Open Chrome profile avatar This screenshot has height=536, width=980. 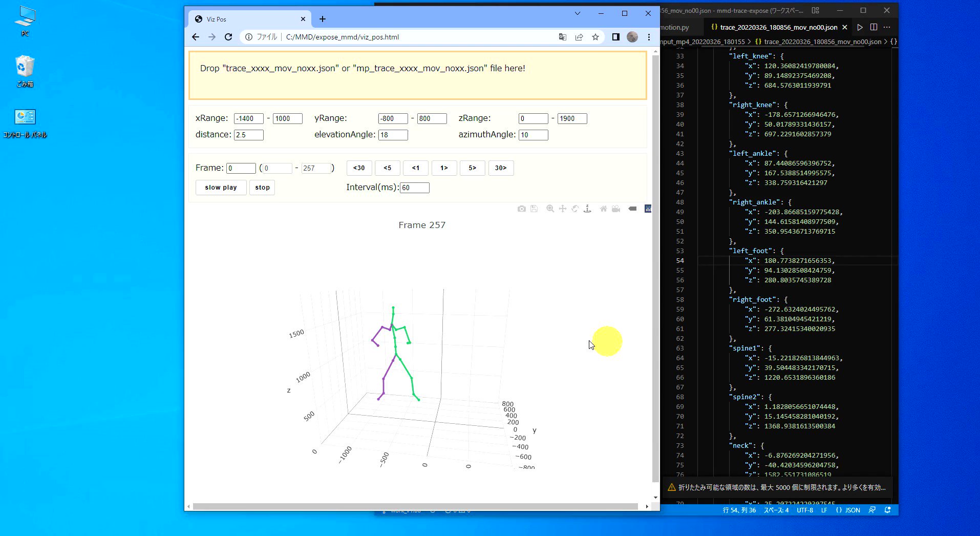(x=632, y=37)
